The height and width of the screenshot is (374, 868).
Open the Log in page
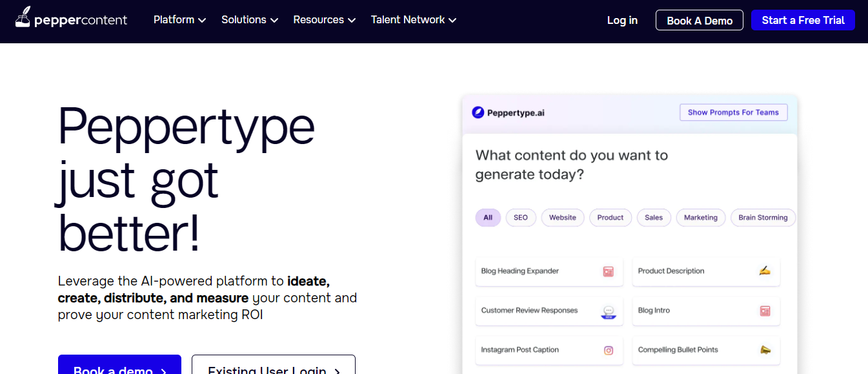pyautogui.click(x=621, y=20)
